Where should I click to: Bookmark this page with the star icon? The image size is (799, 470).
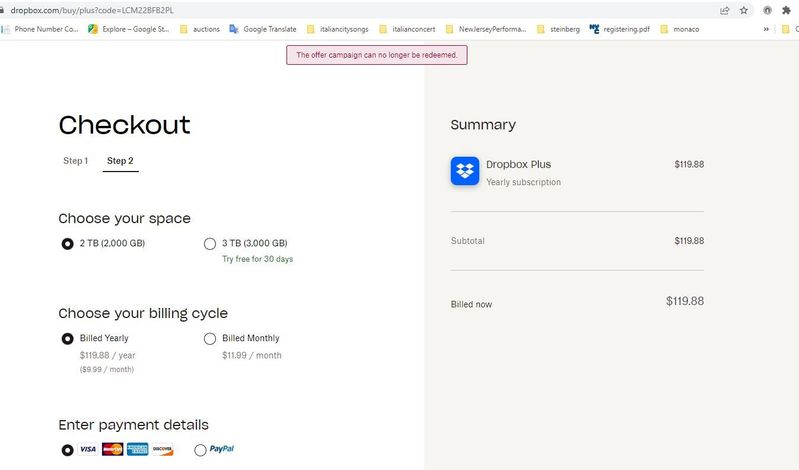[x=744, y=10]
